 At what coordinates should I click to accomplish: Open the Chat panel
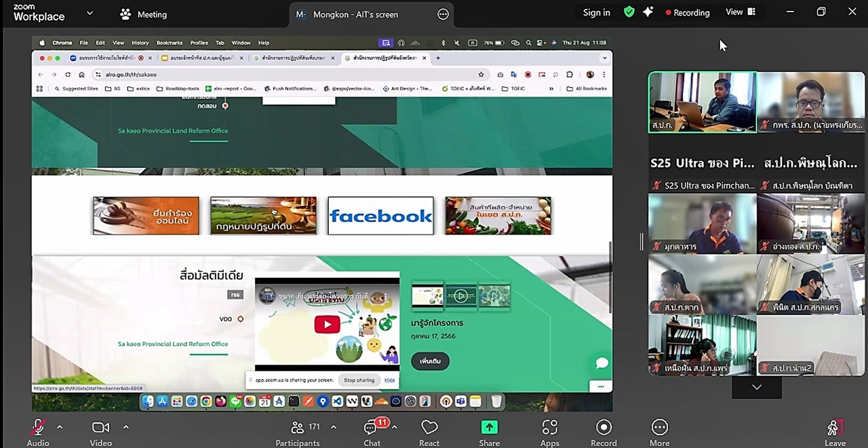(x=372, y=428)
